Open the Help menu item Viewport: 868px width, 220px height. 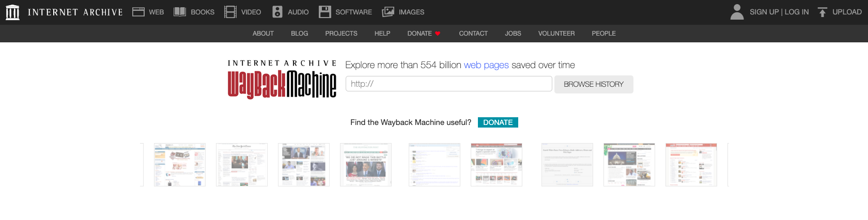[x=382, y=34]
